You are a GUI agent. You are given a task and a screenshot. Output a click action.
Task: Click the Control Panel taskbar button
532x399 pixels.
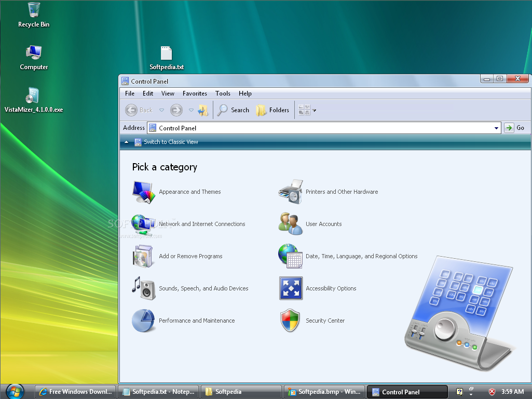pos(407,392)
